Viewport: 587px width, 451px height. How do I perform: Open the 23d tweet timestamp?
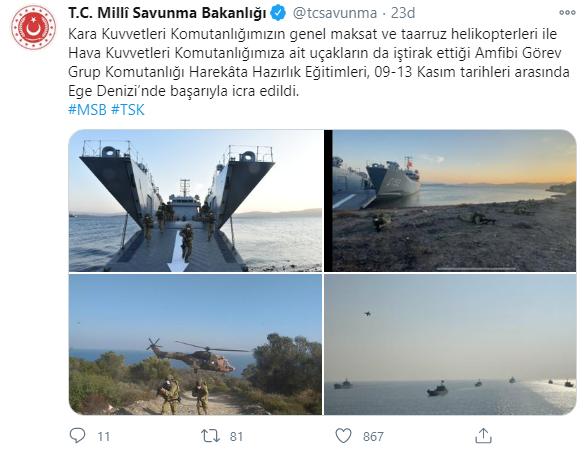click(403, 13)
